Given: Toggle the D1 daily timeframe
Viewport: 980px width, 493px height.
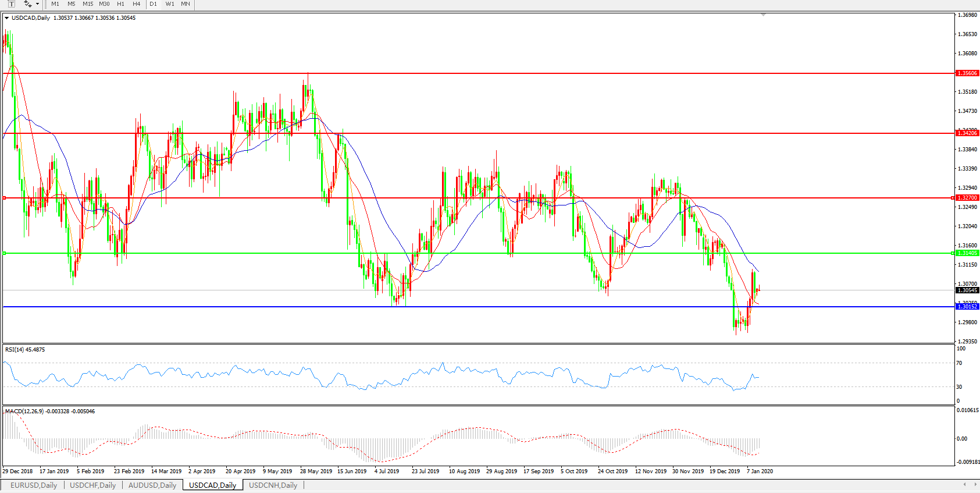Looking at the screenshot, I should (154, 4).
